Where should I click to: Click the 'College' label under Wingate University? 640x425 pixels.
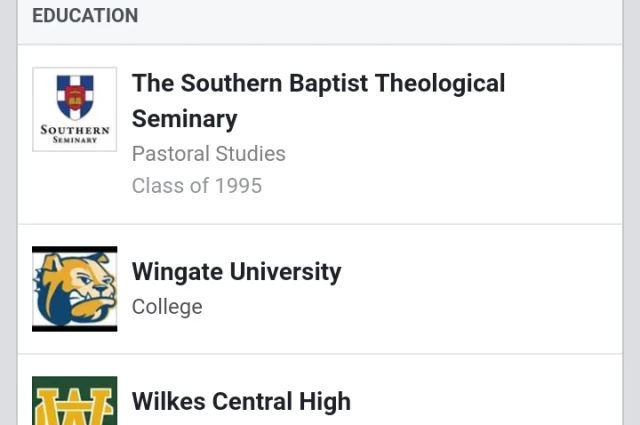pyautogui.click(x=167, y=306)
